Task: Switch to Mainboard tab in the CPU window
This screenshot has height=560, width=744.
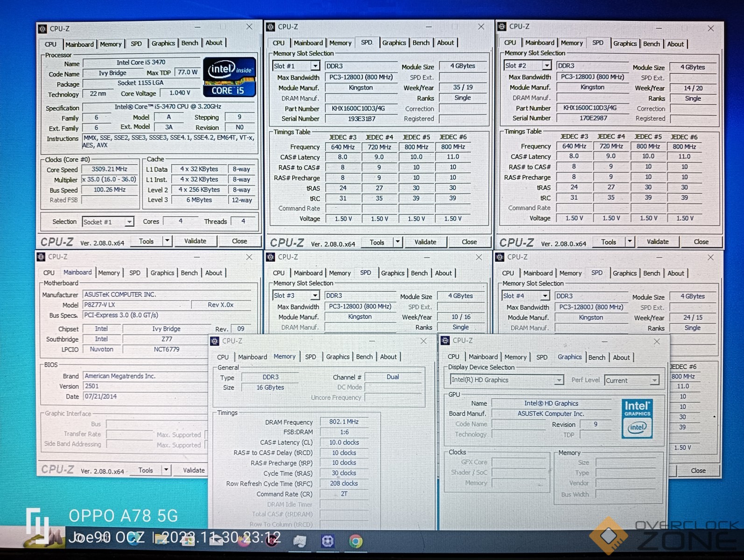Action: (79, 44)
